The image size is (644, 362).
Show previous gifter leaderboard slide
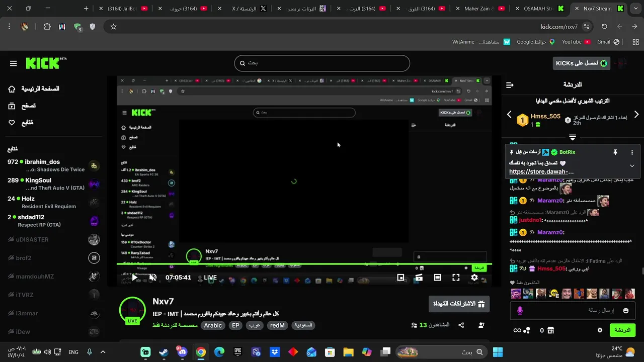(509, 115)
